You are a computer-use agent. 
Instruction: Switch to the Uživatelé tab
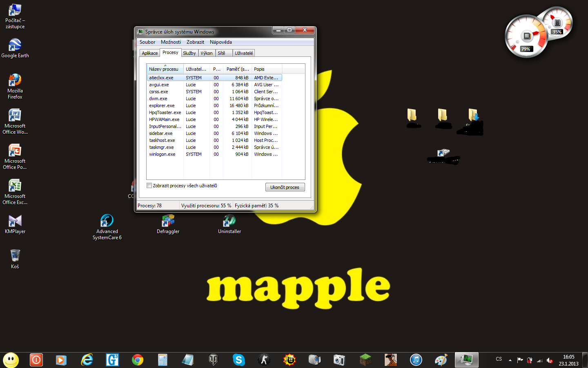(244, 53)
